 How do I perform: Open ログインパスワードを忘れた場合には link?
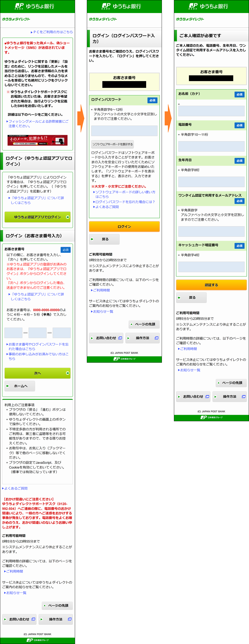[125, 202]
